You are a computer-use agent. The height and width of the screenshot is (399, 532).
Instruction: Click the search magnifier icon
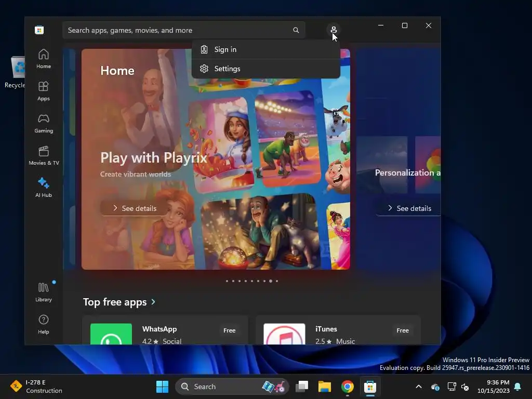pyautogui.click(x=296, y=30)
